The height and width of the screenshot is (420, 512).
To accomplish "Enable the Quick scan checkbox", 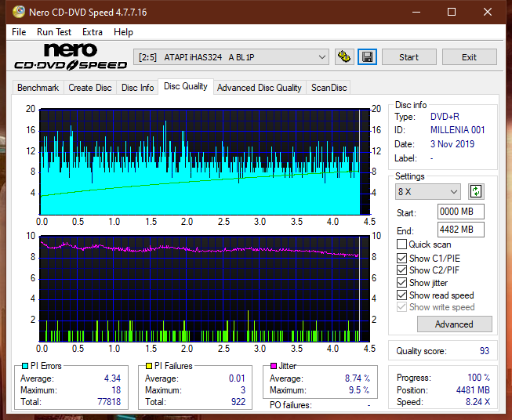I will click(x=402, y=244).
